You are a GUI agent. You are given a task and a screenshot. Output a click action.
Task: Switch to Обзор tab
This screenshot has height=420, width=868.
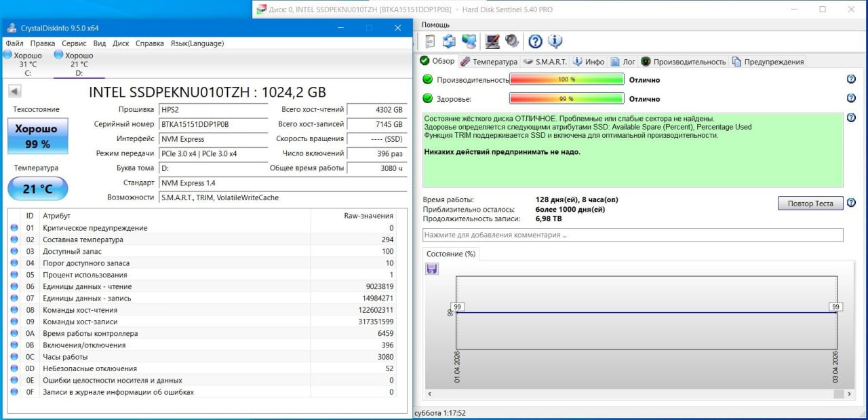coord(437,61)
